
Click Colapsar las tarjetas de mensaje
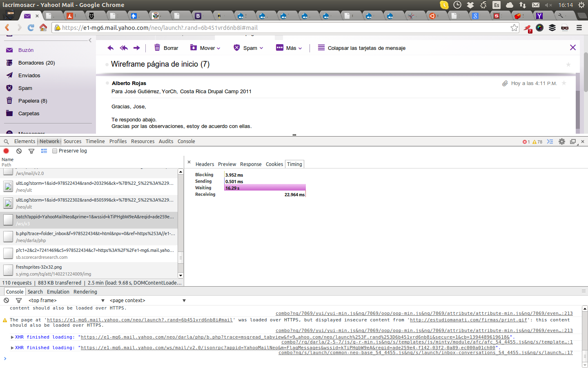pyautogui.click(x=362, y=48)
